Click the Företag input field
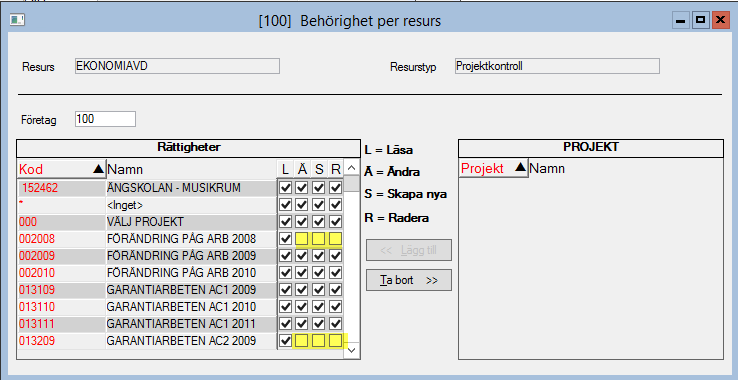738x380 pixels. coord(105,119)
